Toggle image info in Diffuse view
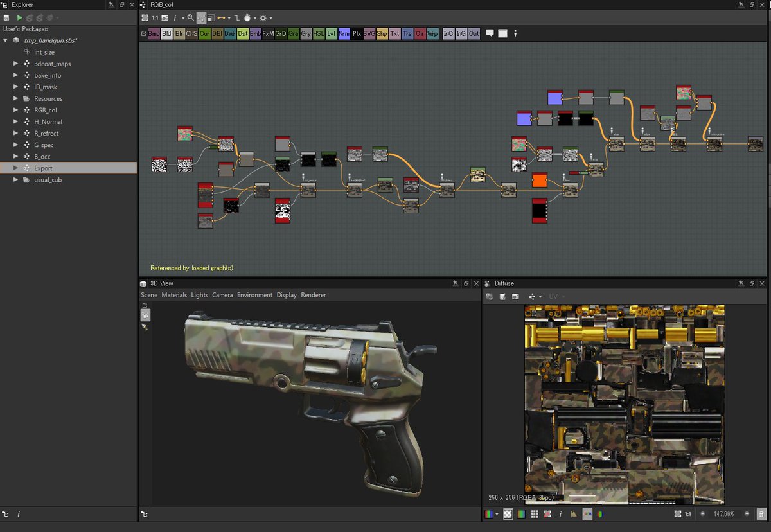 tap(560, 514)
